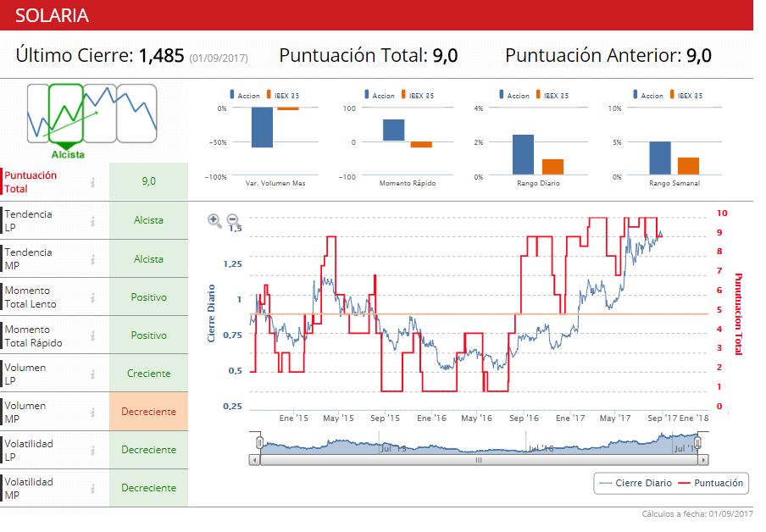The width and height of the screenshot is (766, 532).
Task: Click the Ene '17 x-axis label
Action: pos(570,418)
